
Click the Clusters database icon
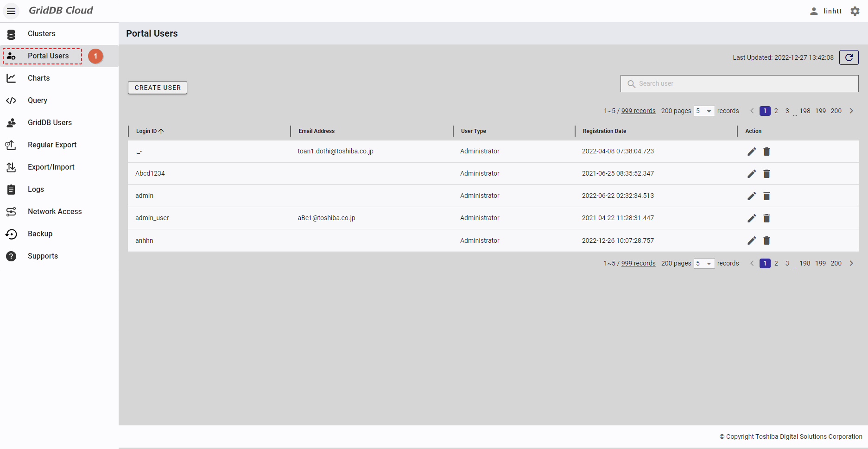click(x=11, y=34)
